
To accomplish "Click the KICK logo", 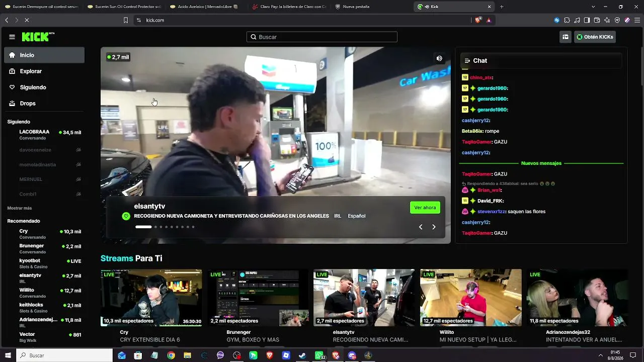I will (x=38, y=37).
